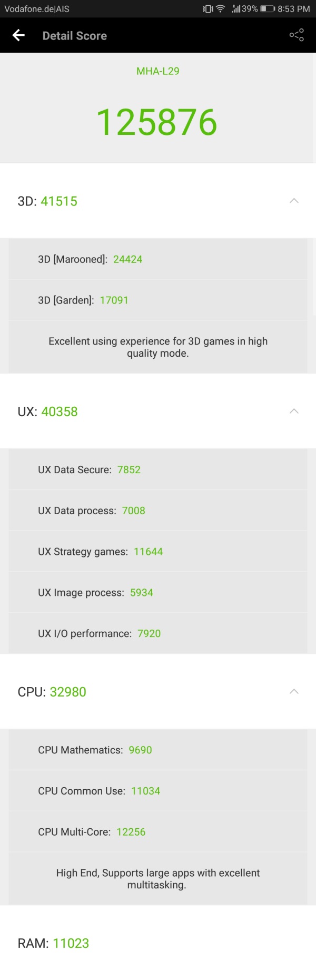Tap the Wi-Fi status icon
Screen dimensions: 316x980
[220, 8]
